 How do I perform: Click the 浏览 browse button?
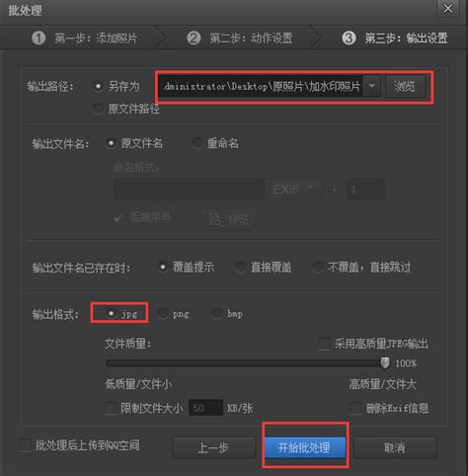405,87
